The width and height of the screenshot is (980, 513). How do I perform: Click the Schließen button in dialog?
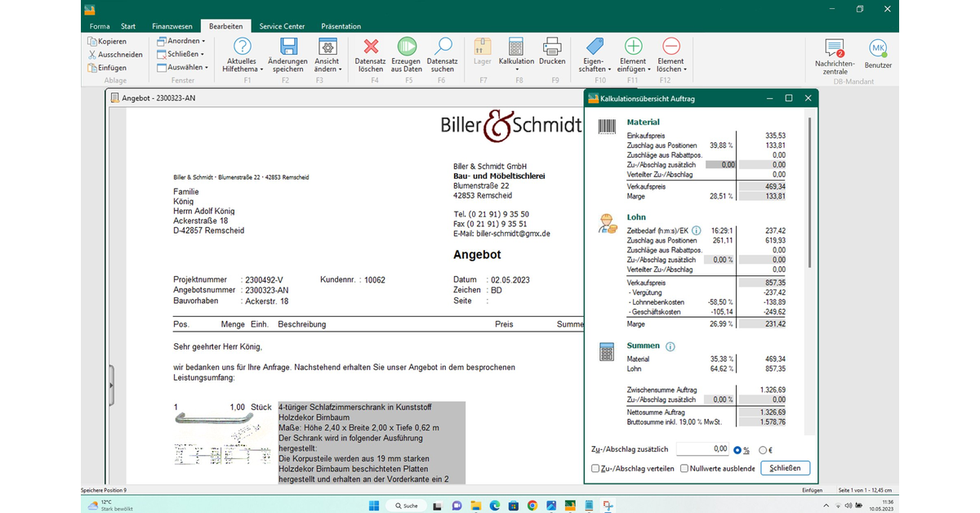786,468
